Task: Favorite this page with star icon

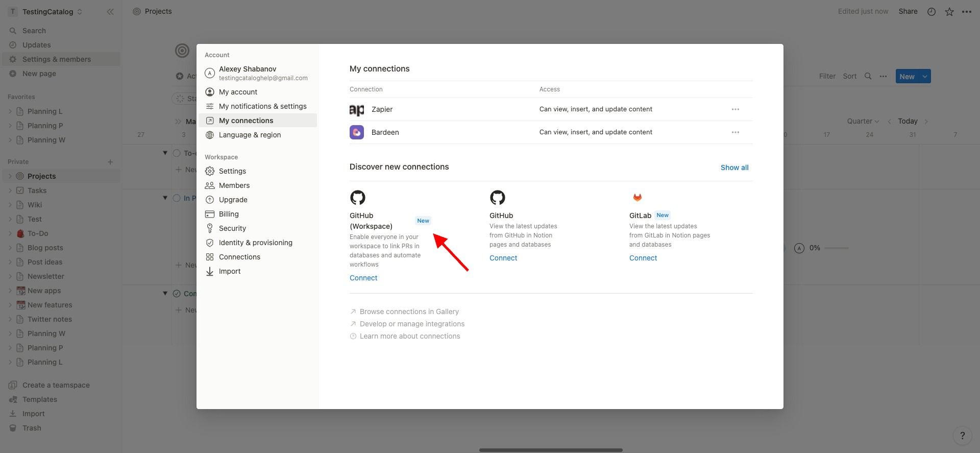Action: tap(949, 12)
